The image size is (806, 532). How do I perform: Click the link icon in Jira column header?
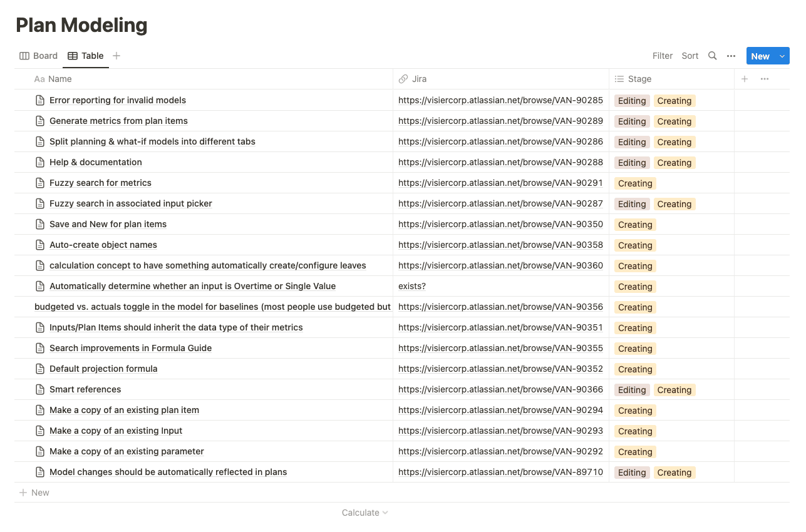pyautogui.click(x=403, y=79)
